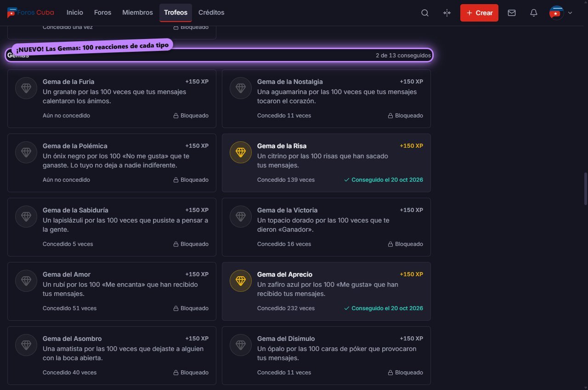Click the Gema de la Sabiduría diamond icon
The width and height of the screenshot is (588, 390).
(x=26, y=217)
